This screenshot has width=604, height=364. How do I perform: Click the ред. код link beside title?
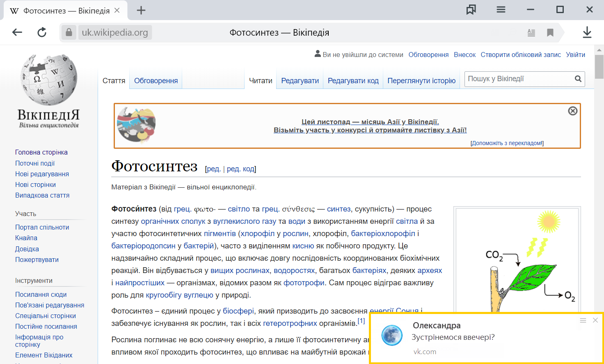pyautogui.click(x=240, y=168)
